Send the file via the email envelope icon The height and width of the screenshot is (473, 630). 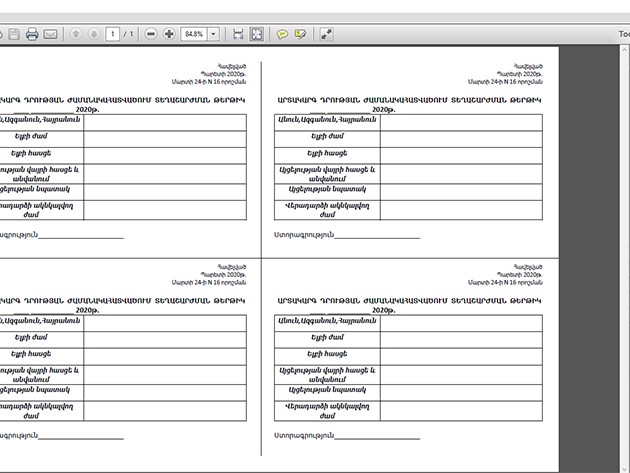point(50,34)
